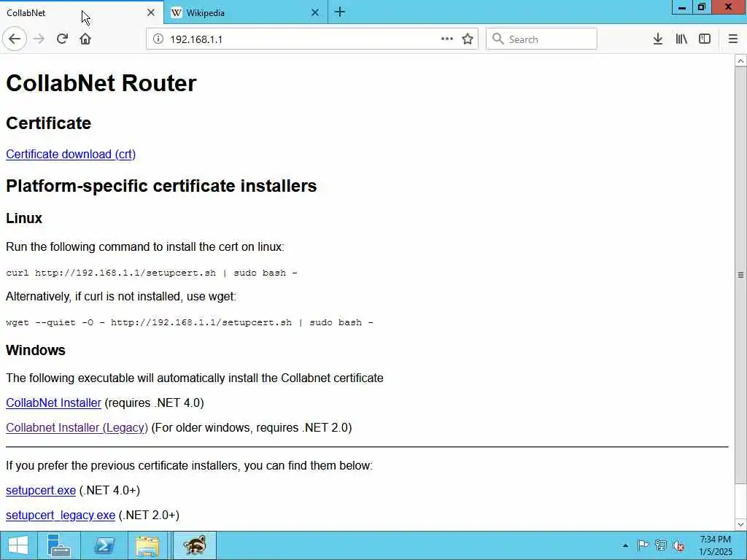Launch PowerShell from the taskbar

click(104, 545)
